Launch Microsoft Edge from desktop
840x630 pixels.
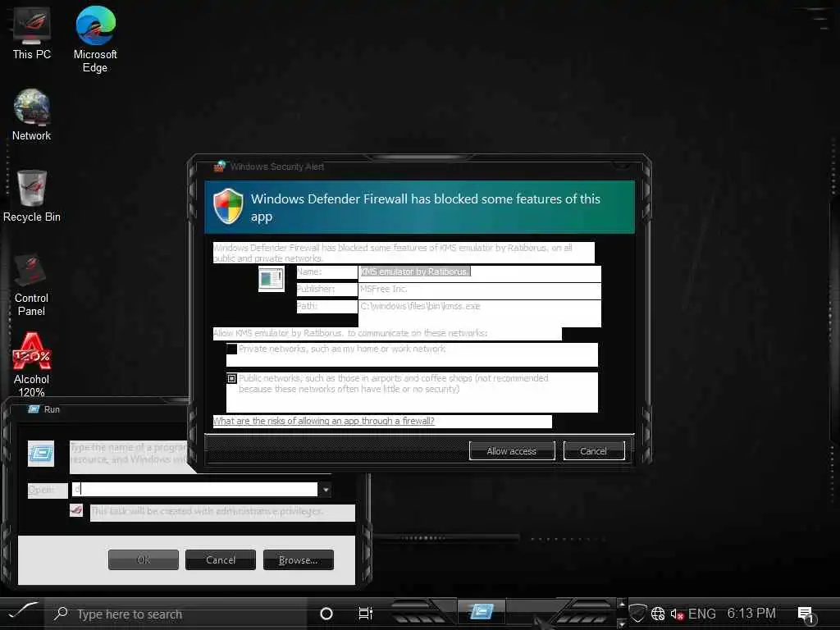tap(95, 39)
